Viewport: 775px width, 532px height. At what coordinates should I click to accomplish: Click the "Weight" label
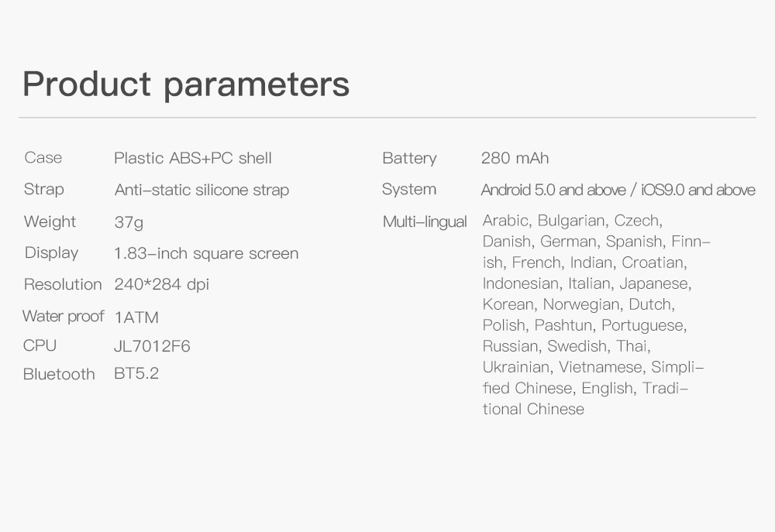pyautogui.click(x=50, y=222)
